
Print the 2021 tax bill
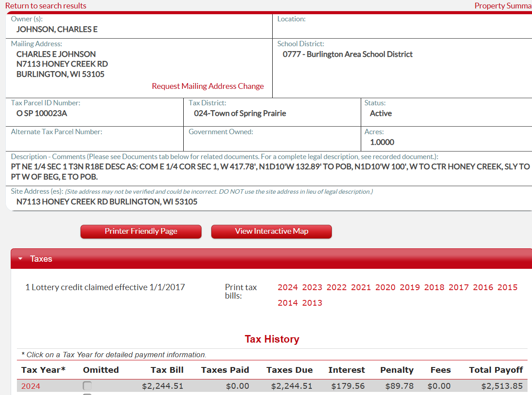(x=361, y=287)
